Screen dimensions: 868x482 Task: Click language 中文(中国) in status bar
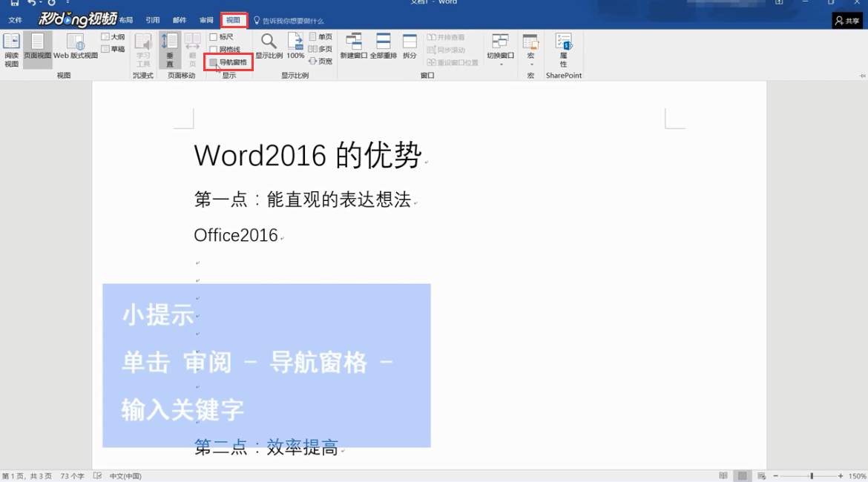[x=125, y=476]
